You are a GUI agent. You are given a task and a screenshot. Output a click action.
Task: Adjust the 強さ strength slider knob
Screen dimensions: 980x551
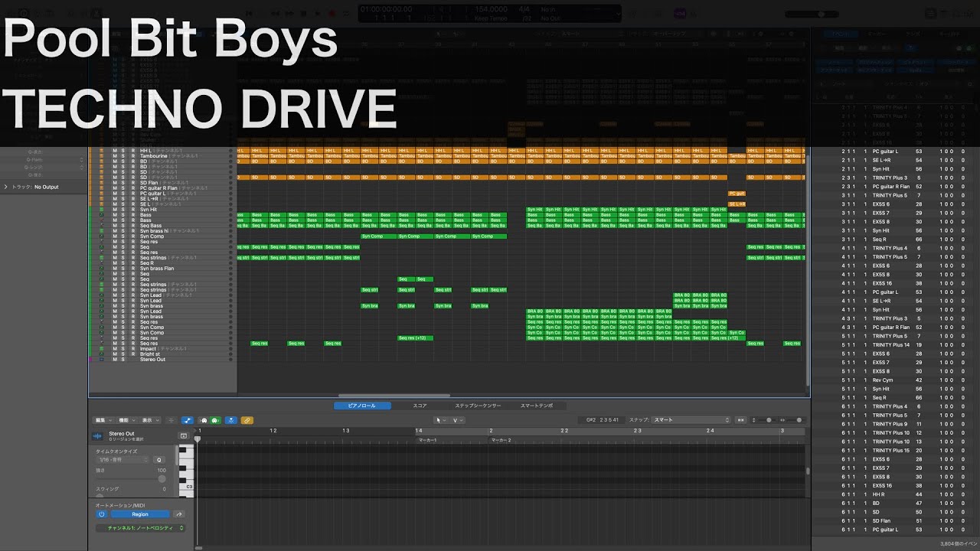click(x=162, y=479)
